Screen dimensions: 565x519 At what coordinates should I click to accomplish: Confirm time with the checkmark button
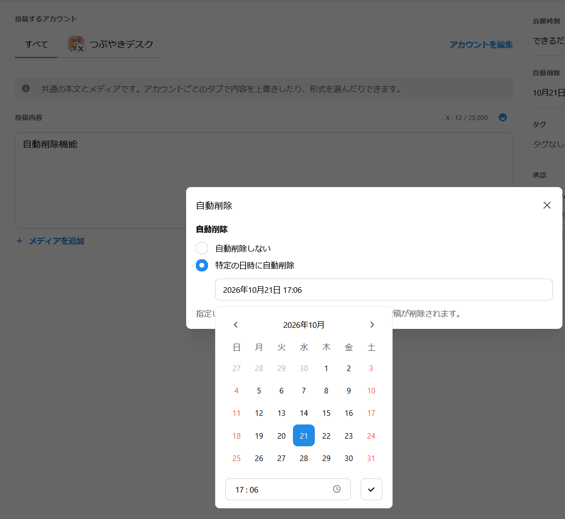371,489
